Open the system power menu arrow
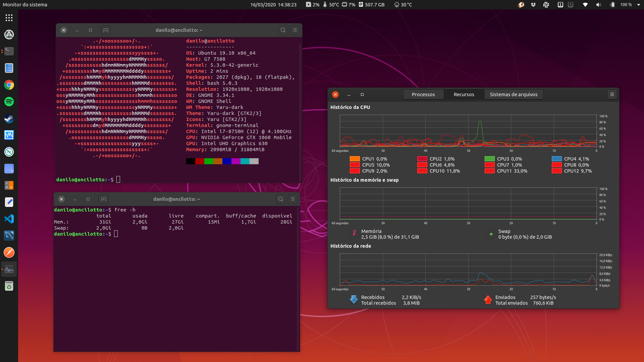This screenshot has width=644, height=362. coord(639,5)
